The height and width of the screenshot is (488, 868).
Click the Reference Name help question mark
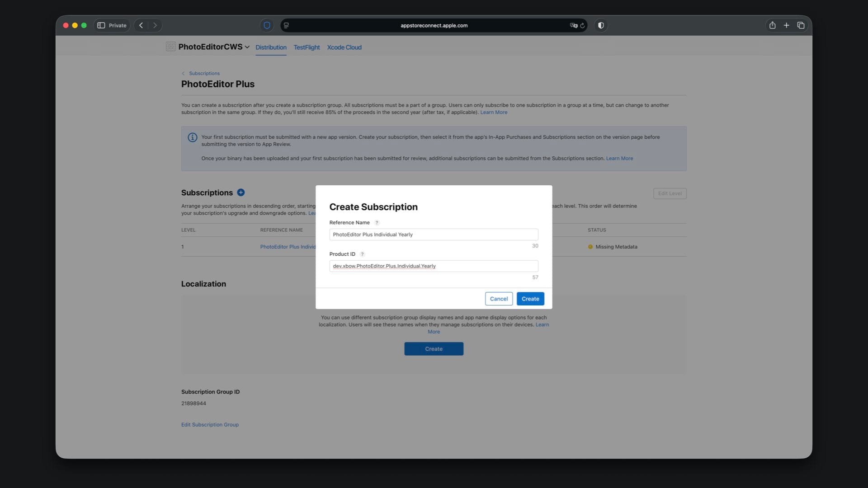coord(377,223)
